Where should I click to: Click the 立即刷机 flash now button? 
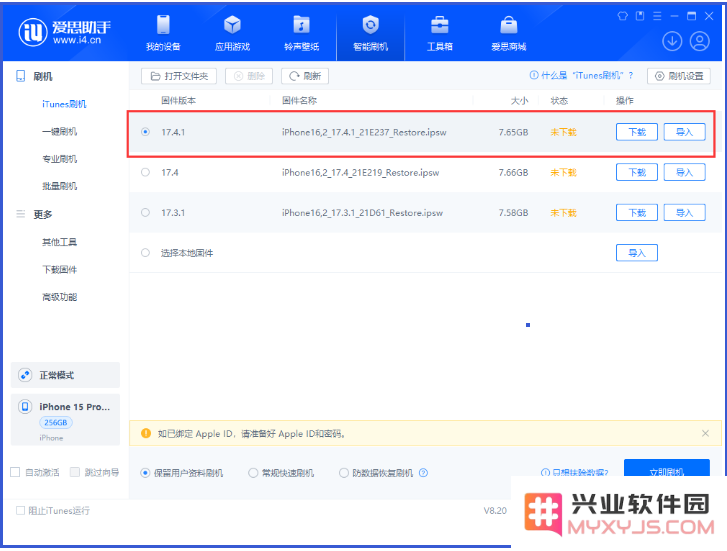tap(667, 468)
